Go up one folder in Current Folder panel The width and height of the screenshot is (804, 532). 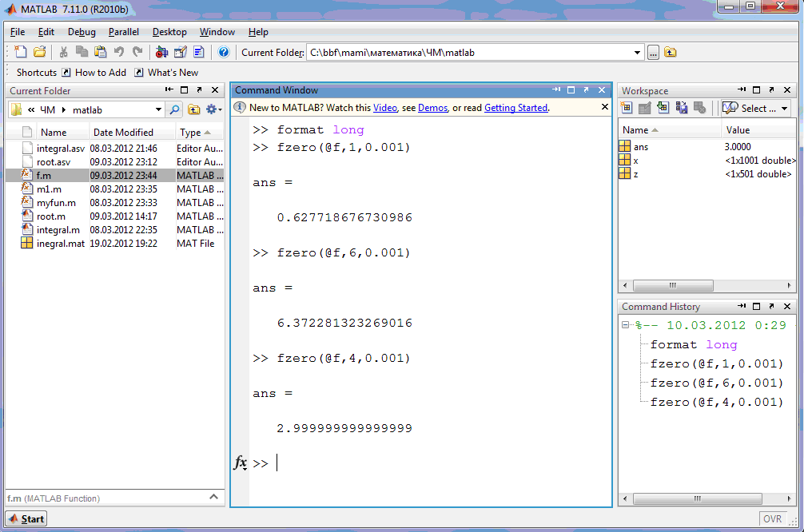pyautogui.click(x=194, y=109)
